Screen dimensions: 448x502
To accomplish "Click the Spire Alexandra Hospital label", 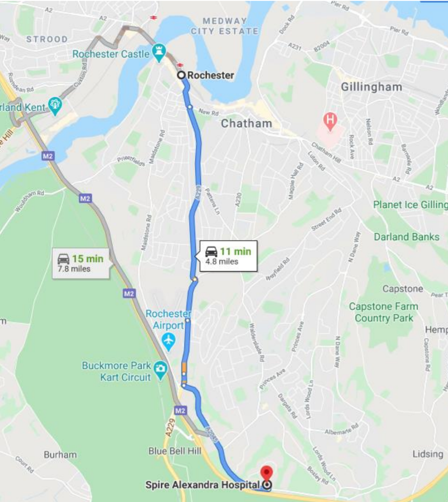I will (x=202, y=485).
